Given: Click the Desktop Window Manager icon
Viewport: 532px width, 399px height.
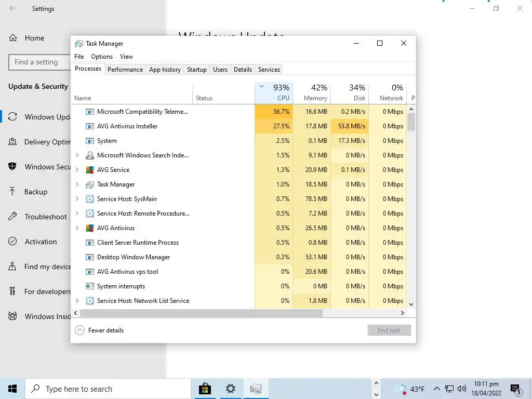Looking at the screenshot, I should [x=89, y=257].
